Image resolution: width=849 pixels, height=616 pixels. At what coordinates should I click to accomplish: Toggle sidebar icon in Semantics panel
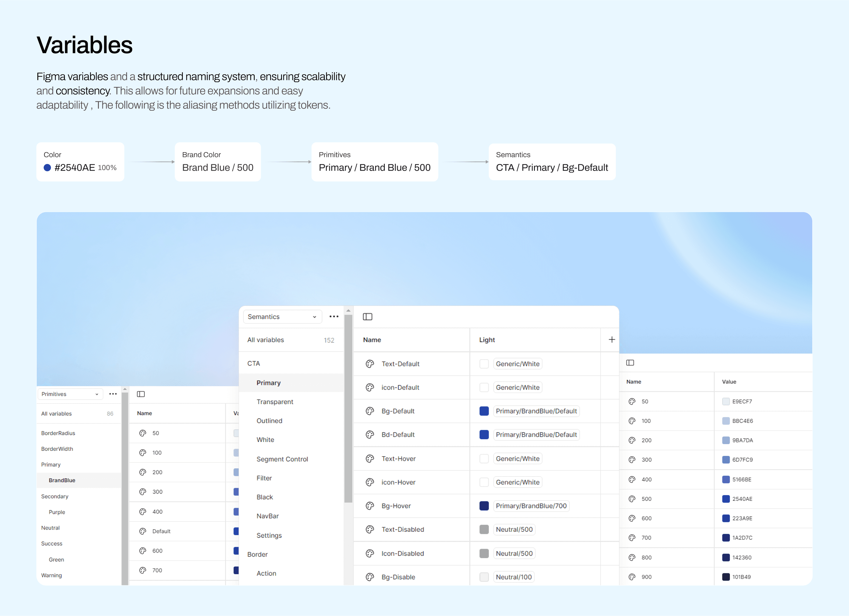pyautogui.click(x=367, y=316)
